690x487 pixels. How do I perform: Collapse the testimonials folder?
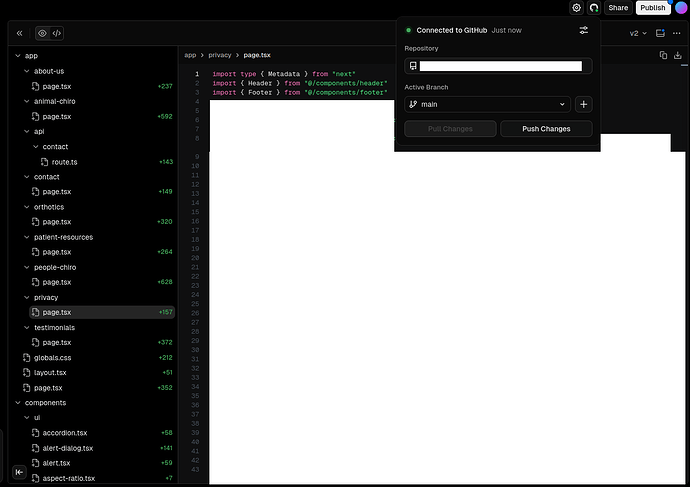(49, 327)
